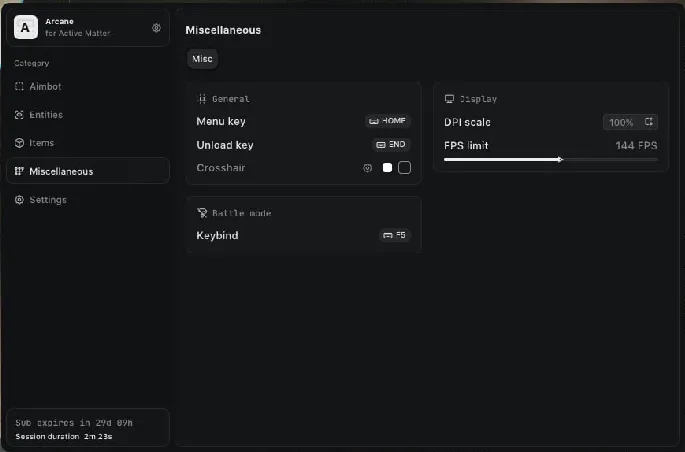Set the Battle mode F5 keybind
The height and width of the screenshot is (452, 685).
tap(394, 235)
